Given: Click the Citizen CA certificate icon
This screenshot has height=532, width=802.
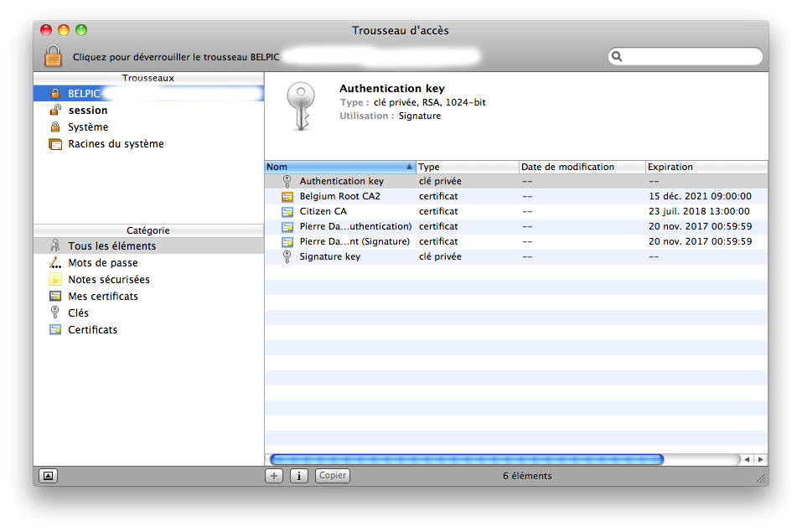Looking at the screenshot, I should (x=287, y=211).
